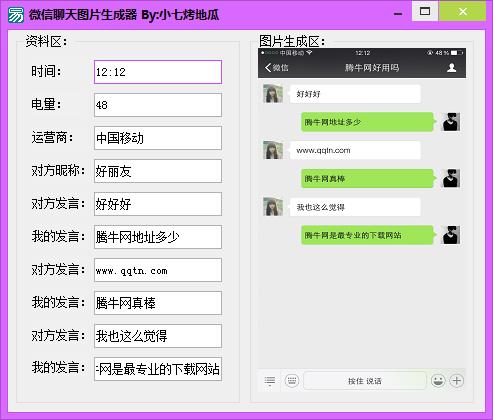Screen dimensions: 493x420
Task: Tap the menu list icon in chat bottom bar
Action: (x=270, y=381)
